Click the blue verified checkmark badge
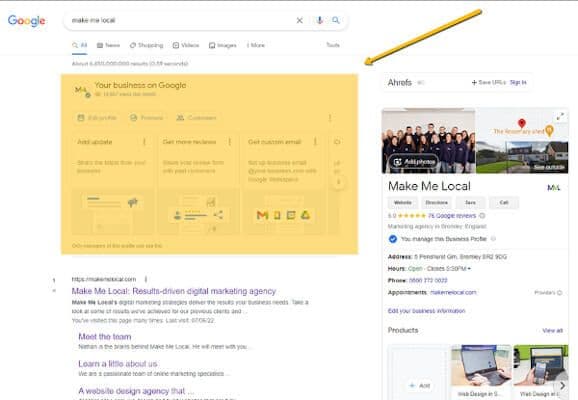Screen dimensions: 578x400 pos(393,239)
